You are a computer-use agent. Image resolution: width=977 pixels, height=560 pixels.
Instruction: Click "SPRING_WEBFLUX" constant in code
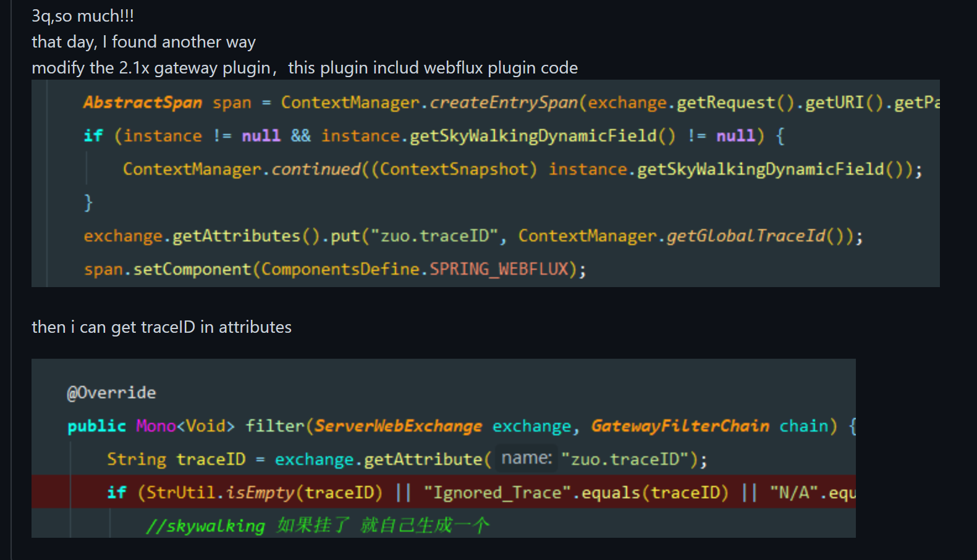(499, 269)
